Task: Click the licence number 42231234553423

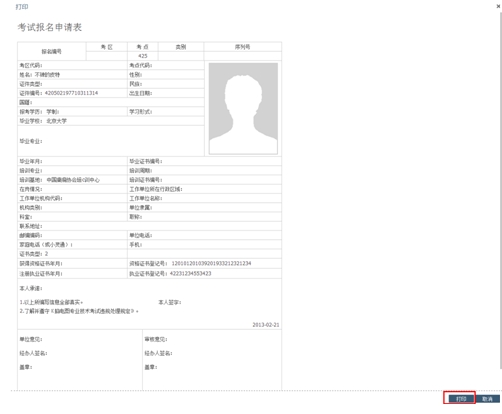Action: click(191, 273)
